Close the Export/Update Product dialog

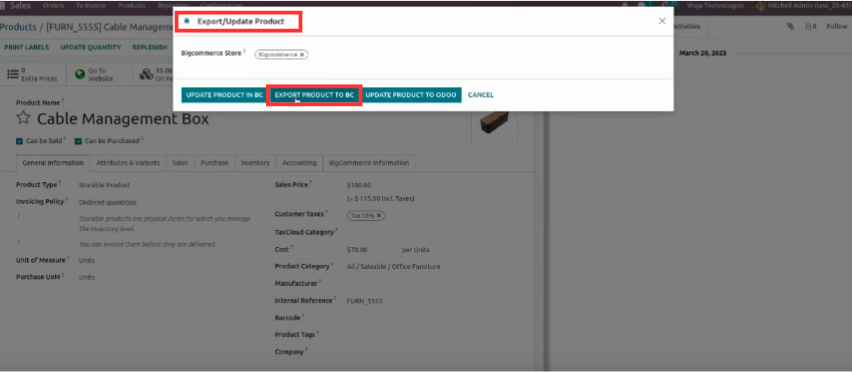(662, 21)
